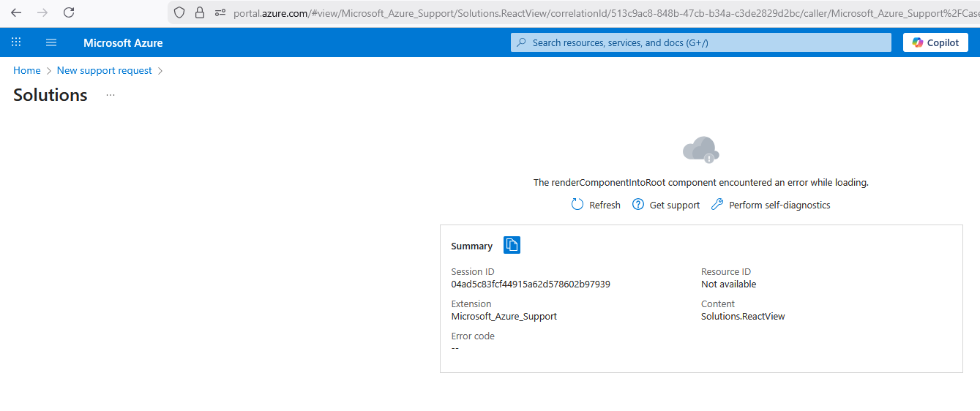This screenshot has height=411, width=980.
Task: Click the Summary heading text
Action: pyautogui.click(x=472, y=246)
